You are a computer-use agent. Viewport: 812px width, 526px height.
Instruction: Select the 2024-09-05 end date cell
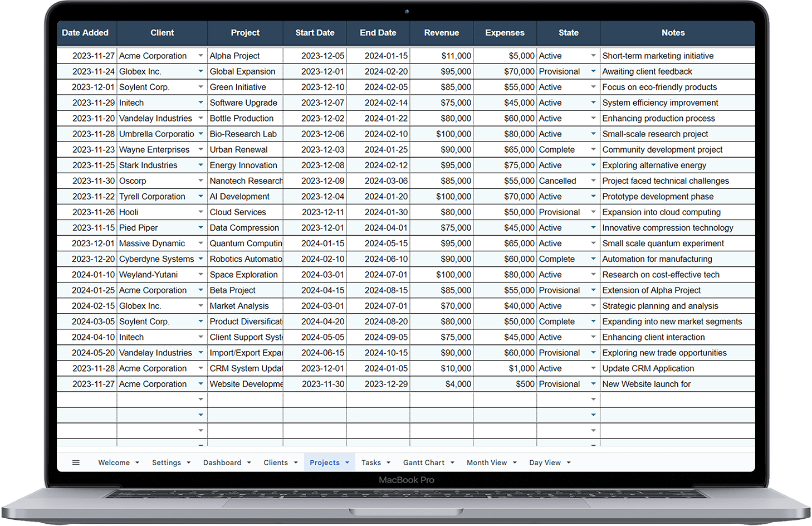click(x=378, y=337)
